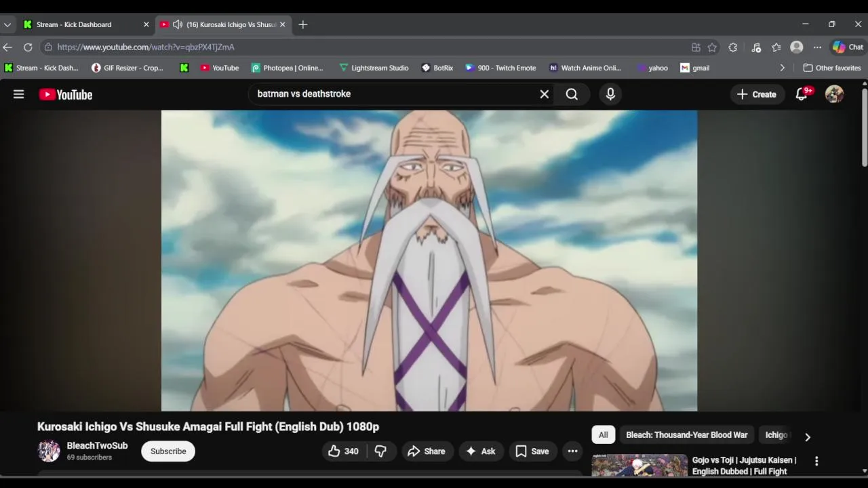Viewport: 868px width, 488px height.
Task: Open 900 - Twitch Emote bookmark
Action: pos(500,68)
